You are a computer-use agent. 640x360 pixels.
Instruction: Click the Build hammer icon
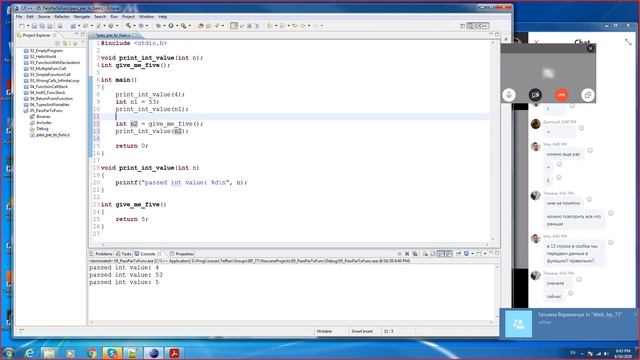click(x=129, y=26)
